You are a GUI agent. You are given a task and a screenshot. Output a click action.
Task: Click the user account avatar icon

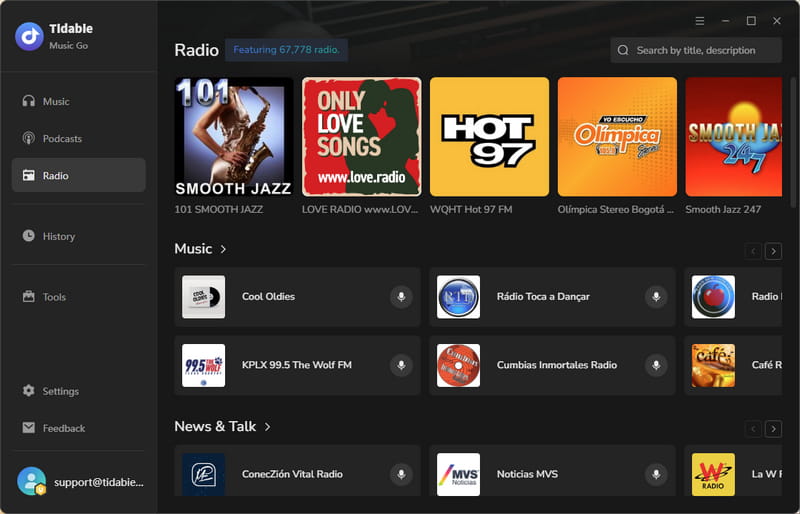pos(31,481)
